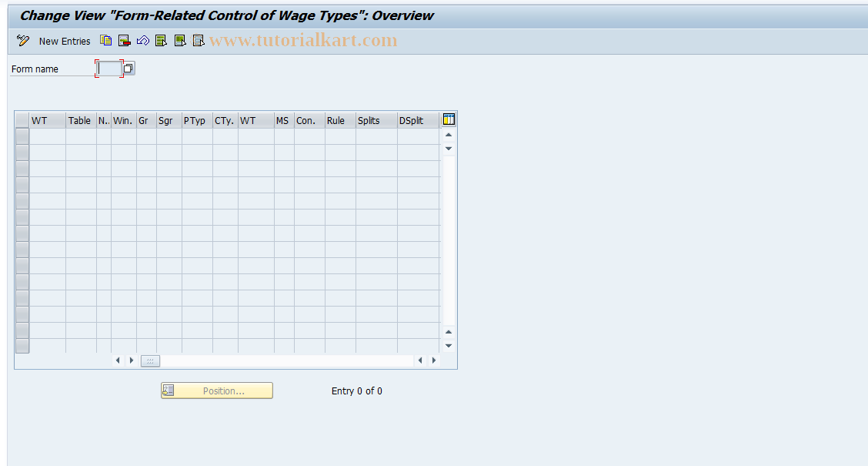
Task: Click the far-right scroll left arrow
Action: coord(420,360)
